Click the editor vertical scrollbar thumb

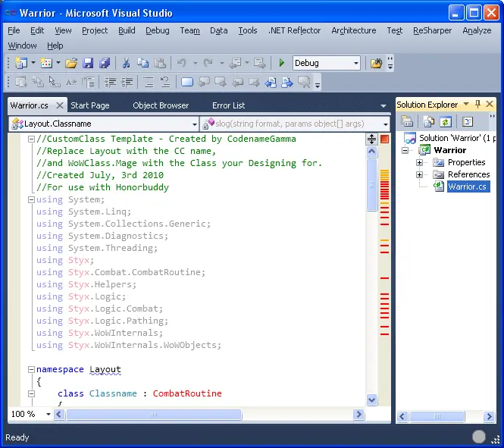[371, 184]
